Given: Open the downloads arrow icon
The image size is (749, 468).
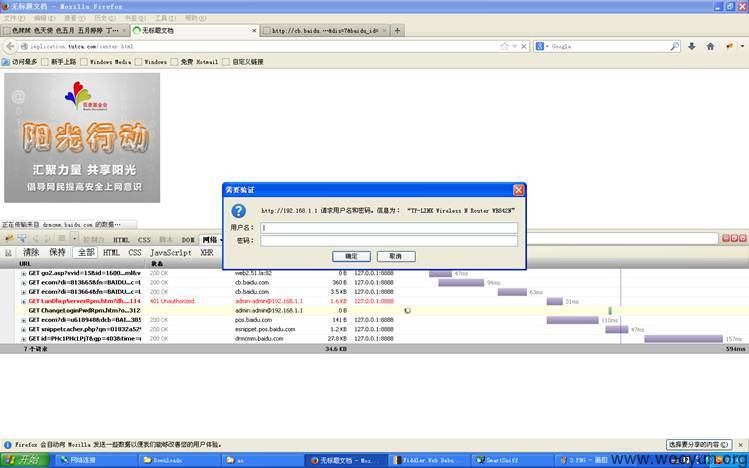Looking at the screenshot, I should pos(692,46).
